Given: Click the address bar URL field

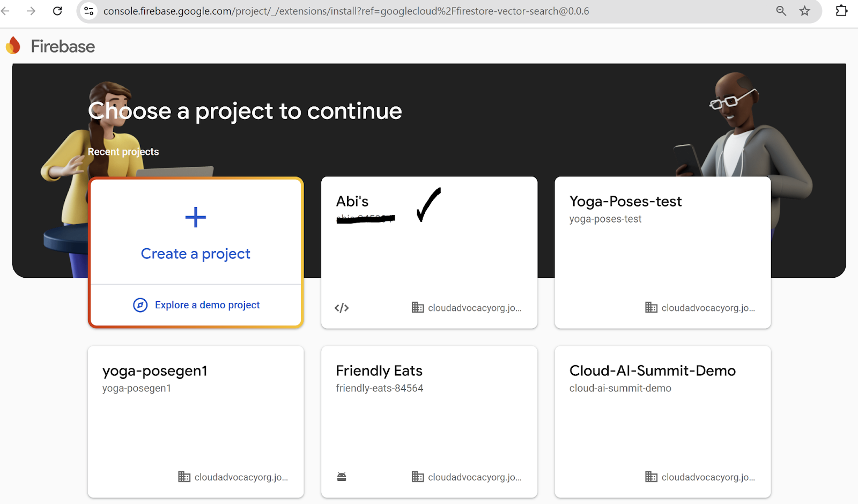Looking at the screenshot, I should [346, 11].
